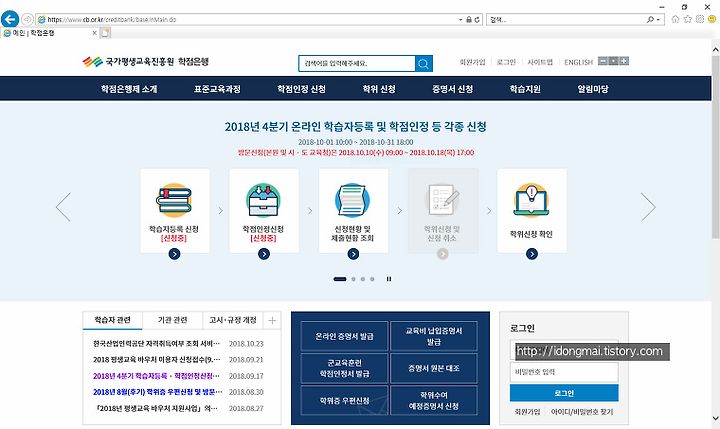
Task: Close the 메인 | 학점은행 tab
Action: click(95, 33)
